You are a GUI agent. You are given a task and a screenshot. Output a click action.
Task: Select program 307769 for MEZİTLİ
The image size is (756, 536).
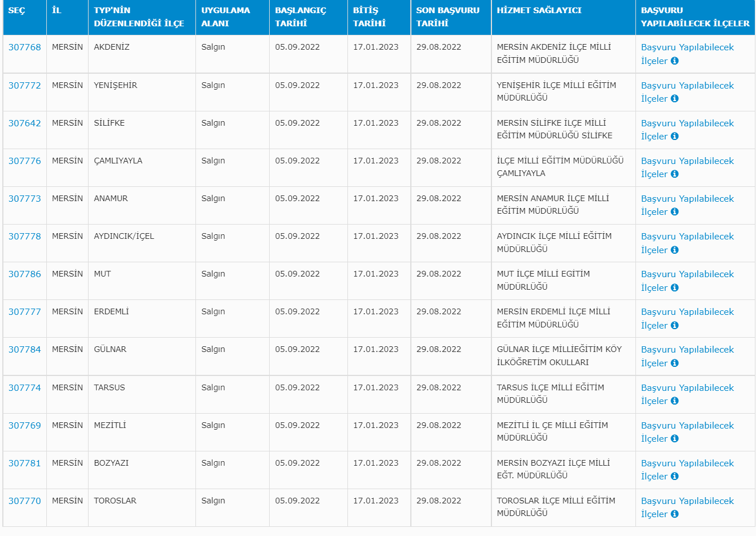[25, 426]
